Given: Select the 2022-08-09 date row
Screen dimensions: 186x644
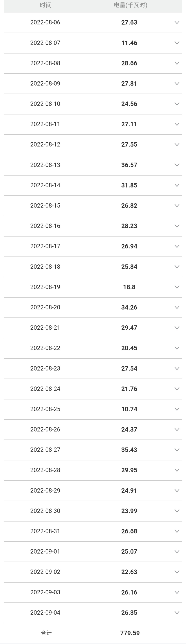Looking at the screenshot, I should 45,84.
